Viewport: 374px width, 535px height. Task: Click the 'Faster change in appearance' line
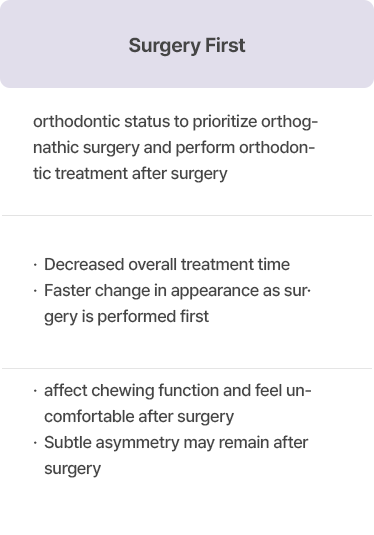point(177,291)
